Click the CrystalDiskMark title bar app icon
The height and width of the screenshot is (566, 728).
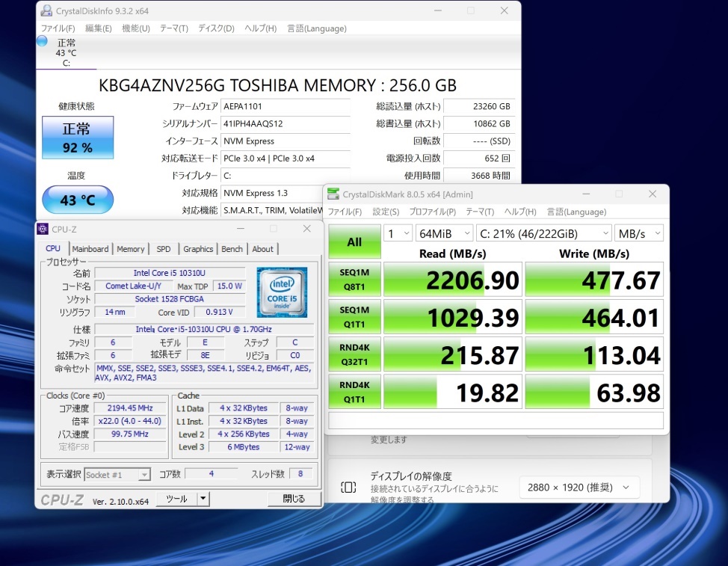pyautogui.click(x=333, y=194)
